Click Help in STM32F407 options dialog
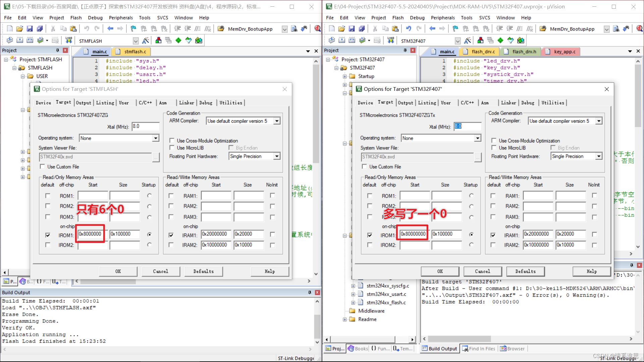The image size is (644, 362). (592, 271)
